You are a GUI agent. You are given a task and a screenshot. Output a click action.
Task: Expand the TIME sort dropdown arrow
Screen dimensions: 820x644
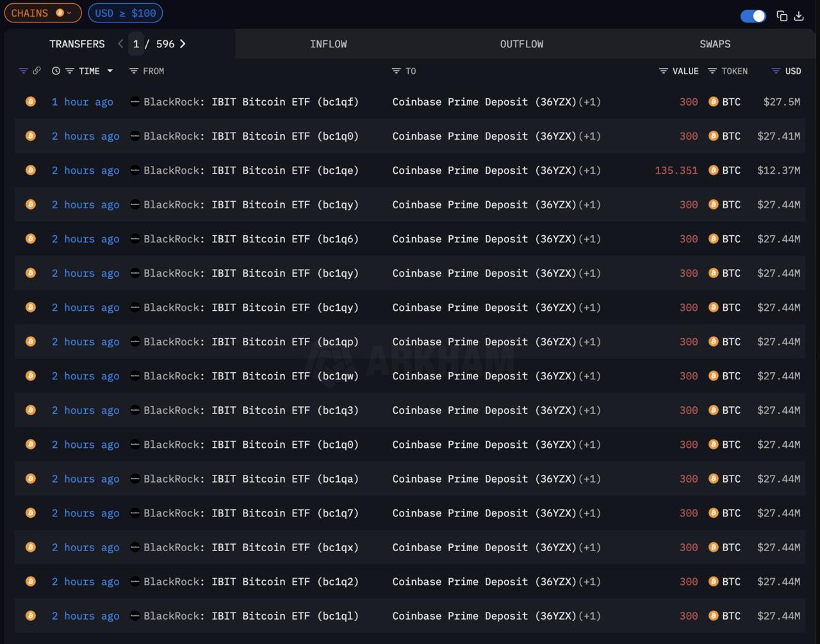pos(110,71)
